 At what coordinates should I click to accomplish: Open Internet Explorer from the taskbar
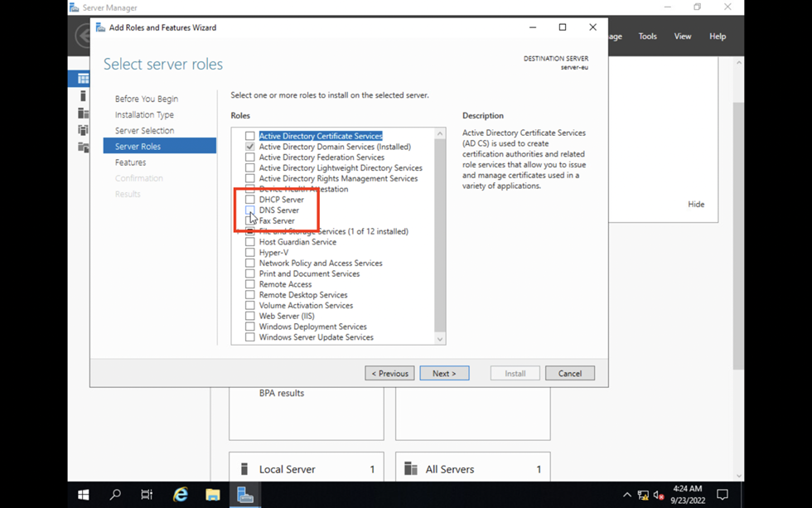(180, 495)
